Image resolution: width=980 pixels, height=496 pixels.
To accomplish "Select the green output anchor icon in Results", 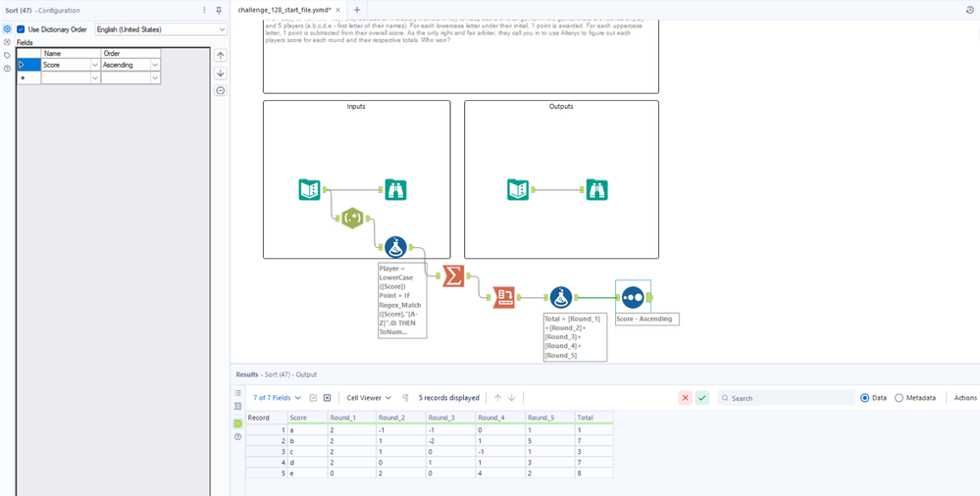I will coord(237,423).
